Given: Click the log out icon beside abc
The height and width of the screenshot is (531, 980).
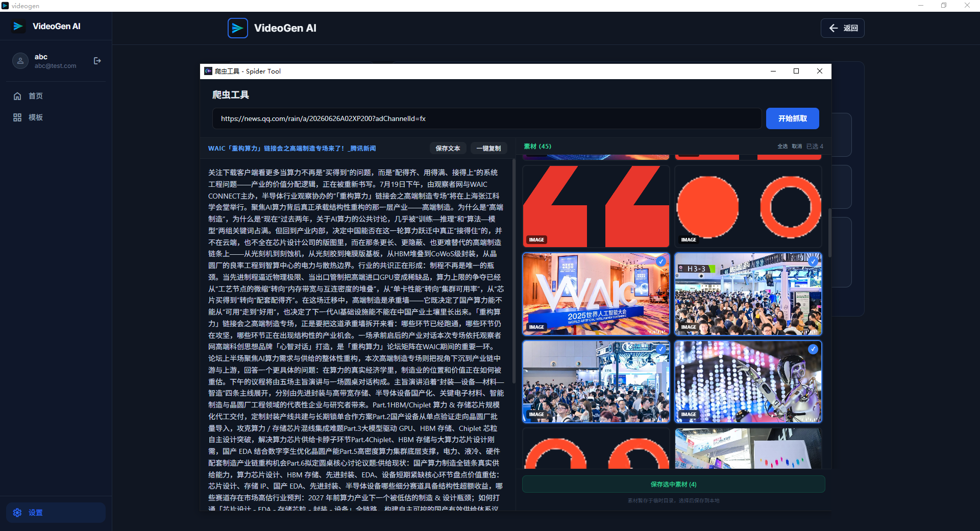Looking at the screenshot, I should tap(97, 61).
